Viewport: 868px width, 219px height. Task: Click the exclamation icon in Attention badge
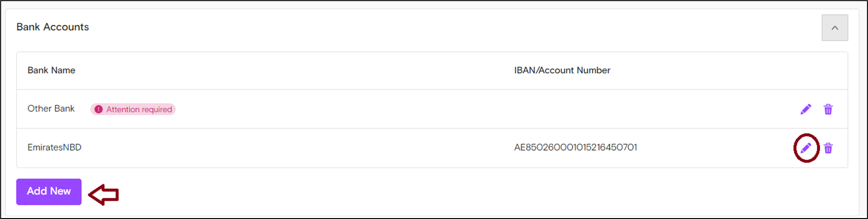98,109
